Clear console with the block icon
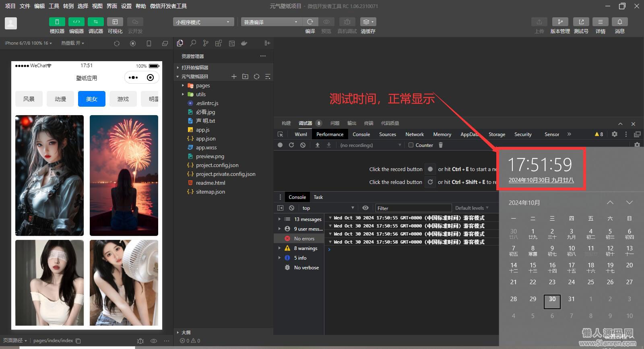This screenshot has height=349, width=644. [291, 208]
